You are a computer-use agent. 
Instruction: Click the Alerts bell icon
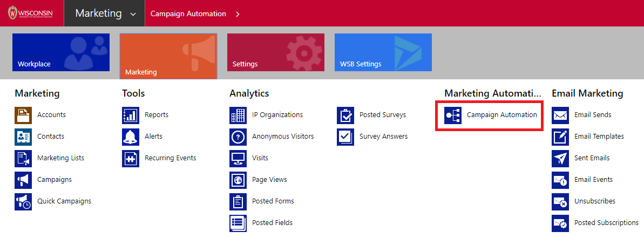tap(131, 137)
